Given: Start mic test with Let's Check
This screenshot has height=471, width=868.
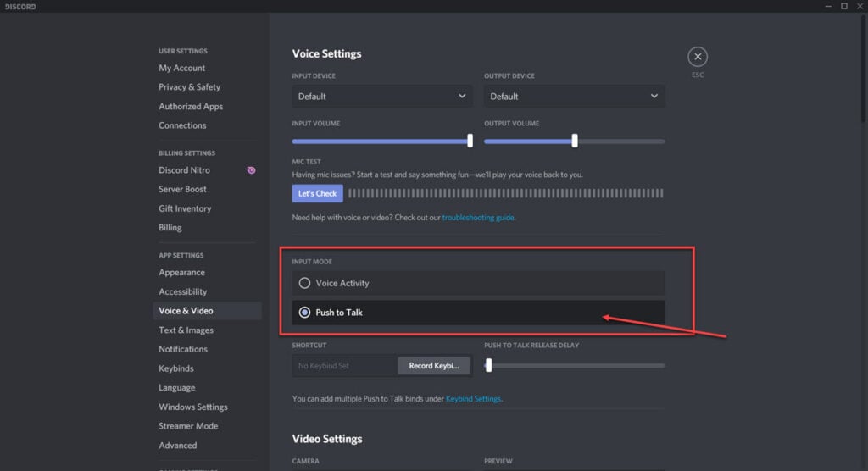Looking at the screenshot, I should pos(317,193).
